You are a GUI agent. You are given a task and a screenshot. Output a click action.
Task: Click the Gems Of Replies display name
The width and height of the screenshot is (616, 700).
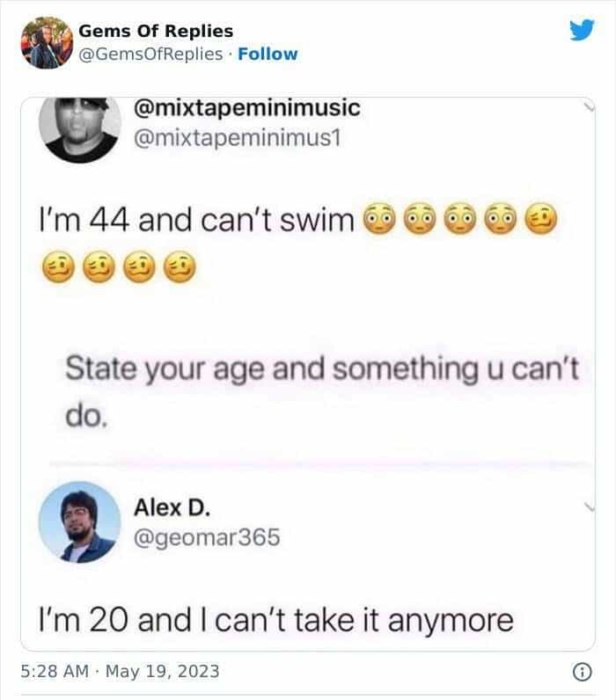(x=156, y=32)
